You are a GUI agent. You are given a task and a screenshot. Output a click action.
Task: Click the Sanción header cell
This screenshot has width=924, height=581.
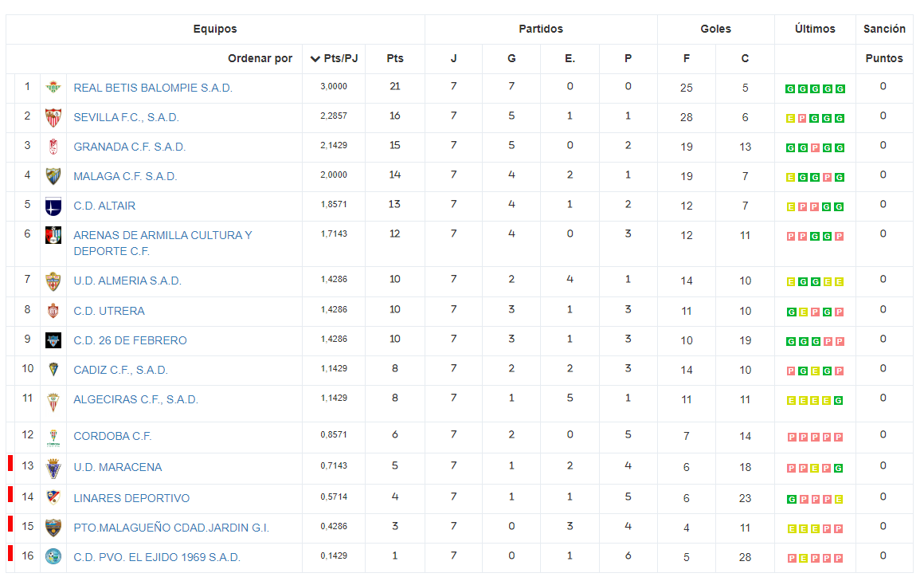click(x=884, y=29)
